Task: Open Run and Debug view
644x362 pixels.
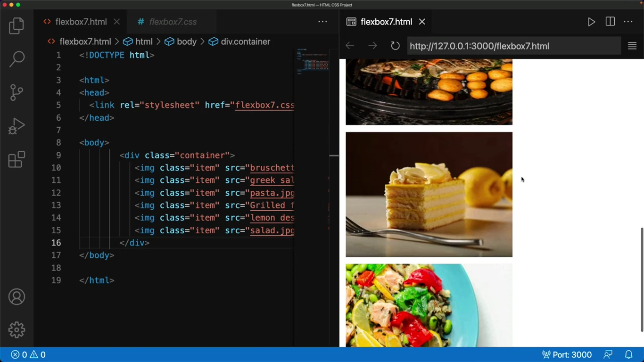Action: [17, 126]
